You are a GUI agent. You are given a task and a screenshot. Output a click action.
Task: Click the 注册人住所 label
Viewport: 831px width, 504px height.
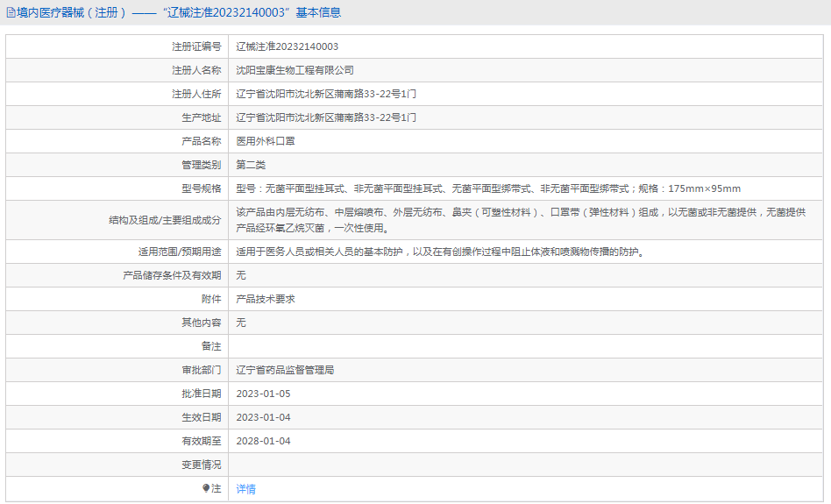196,94
